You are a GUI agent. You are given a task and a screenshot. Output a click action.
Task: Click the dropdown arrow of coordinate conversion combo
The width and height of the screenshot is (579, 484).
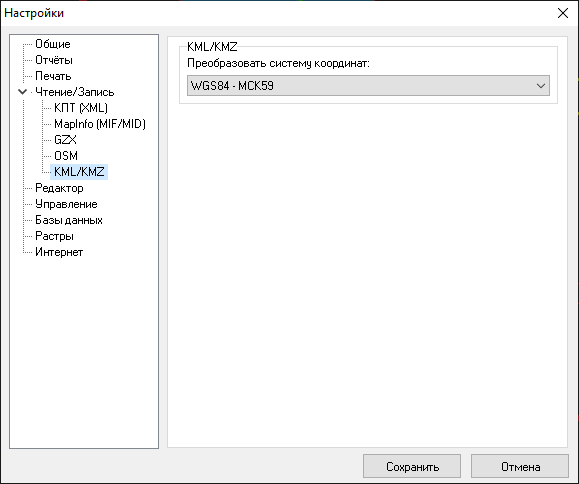tap(541, 86)
